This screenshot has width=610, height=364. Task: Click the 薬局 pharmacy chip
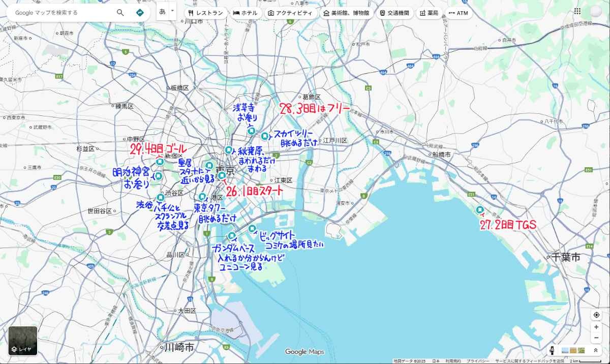pos(429,13)
